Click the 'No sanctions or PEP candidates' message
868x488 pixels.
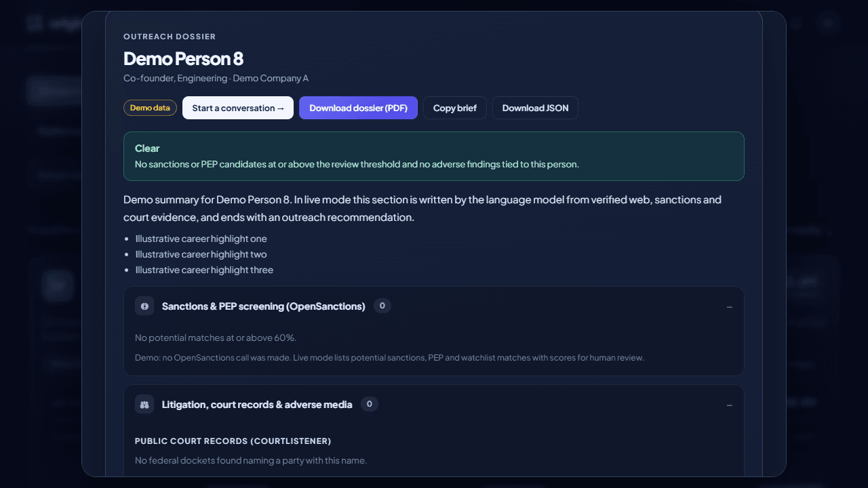pyautogui.click(x=357, y=164)
